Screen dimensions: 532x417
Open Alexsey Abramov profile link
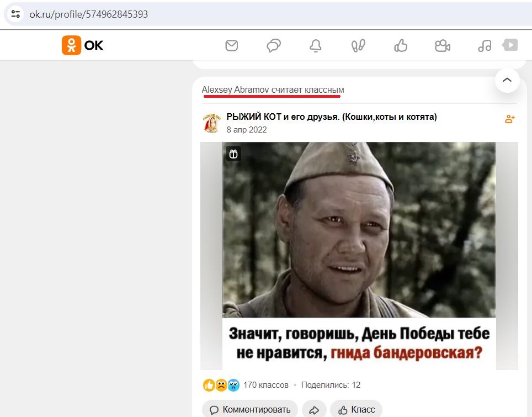(235, 89)
